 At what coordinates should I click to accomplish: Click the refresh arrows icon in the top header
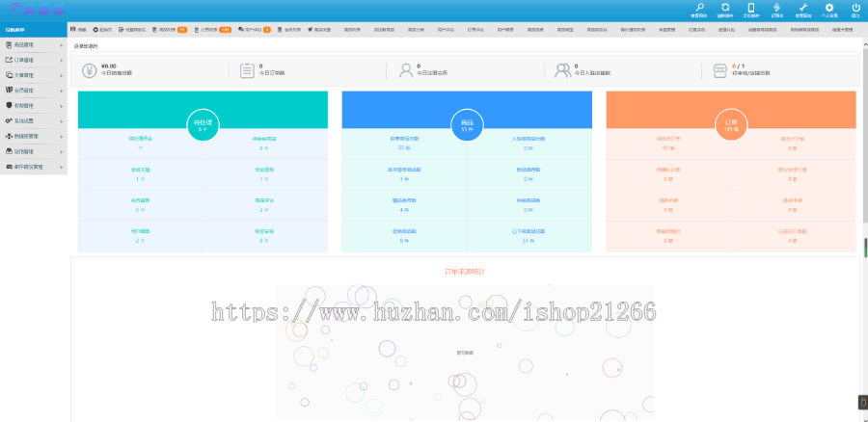point(725,7)
